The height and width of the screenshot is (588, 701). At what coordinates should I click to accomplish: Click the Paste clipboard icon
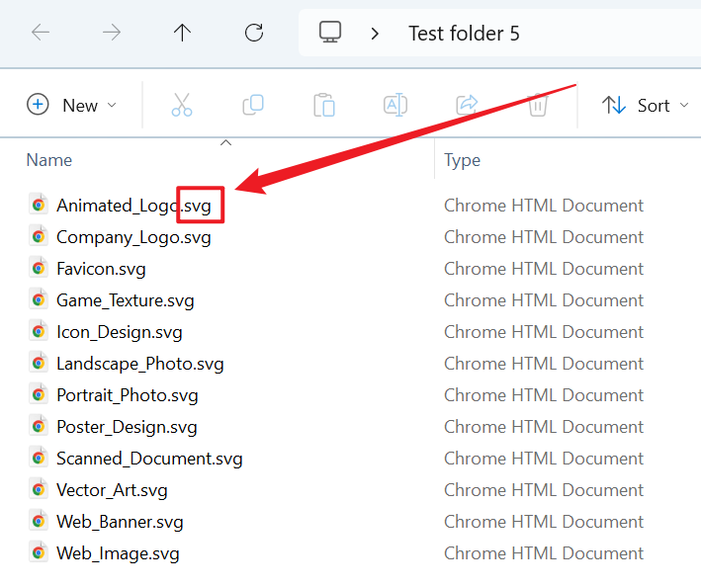point(324,105)
